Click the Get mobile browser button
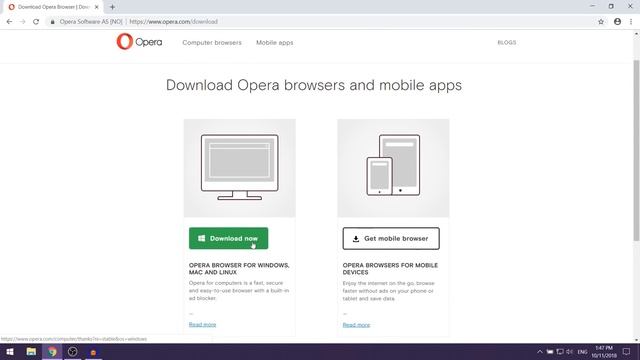This screenshot has height=360, width=640. [x=391, y=238]
